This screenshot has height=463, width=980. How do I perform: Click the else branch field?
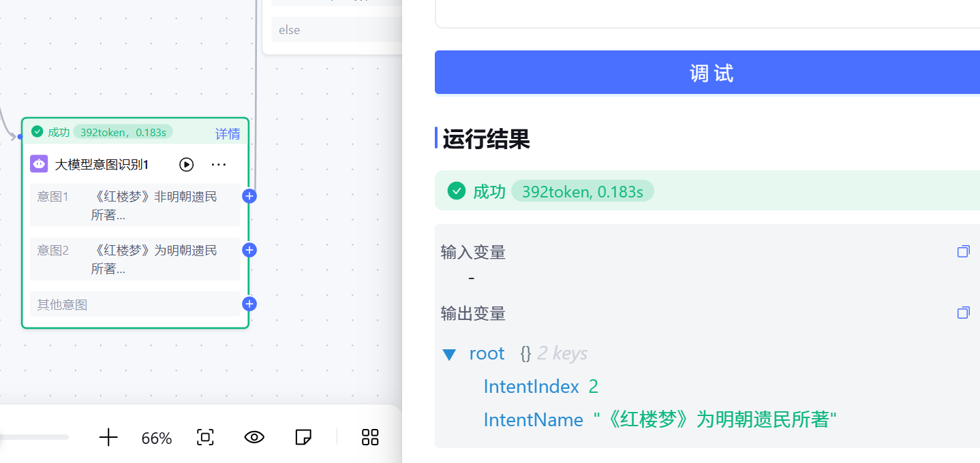click(337, 30)
